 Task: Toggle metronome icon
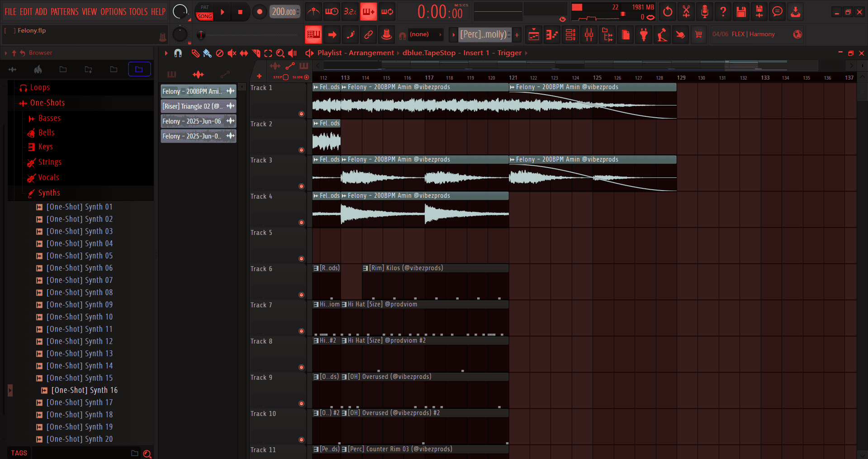click(x=313, y=12)
